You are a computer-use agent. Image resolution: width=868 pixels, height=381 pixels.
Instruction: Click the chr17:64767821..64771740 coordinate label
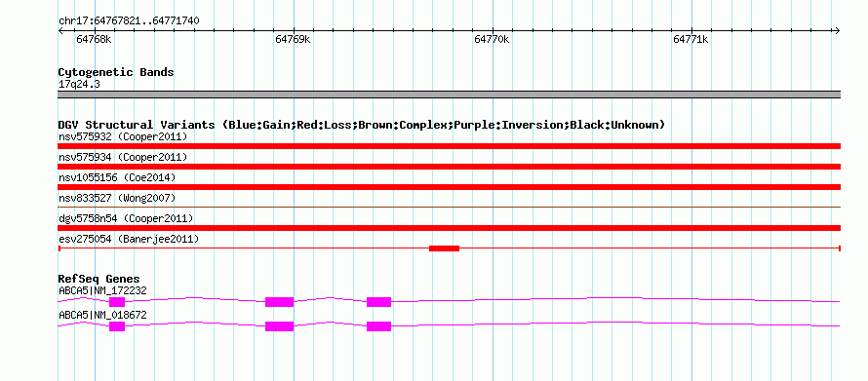point(129,21)
